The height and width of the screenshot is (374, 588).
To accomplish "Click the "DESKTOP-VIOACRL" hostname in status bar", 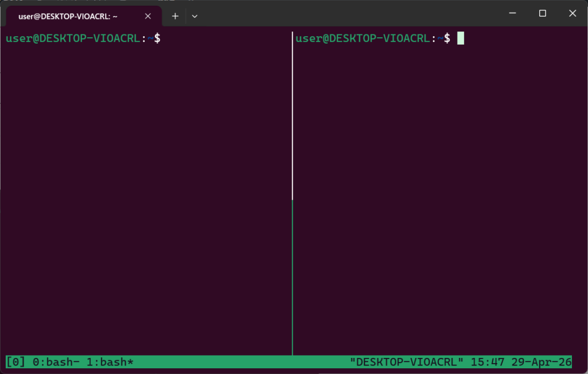I will tap(406, 362).
